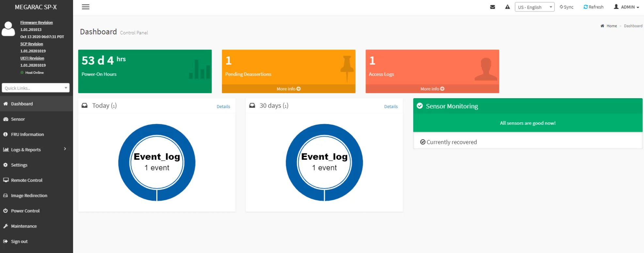Viewport: 644px width, 253px height.
Task: Refresh the dashboard page
Action: point(593,7)
